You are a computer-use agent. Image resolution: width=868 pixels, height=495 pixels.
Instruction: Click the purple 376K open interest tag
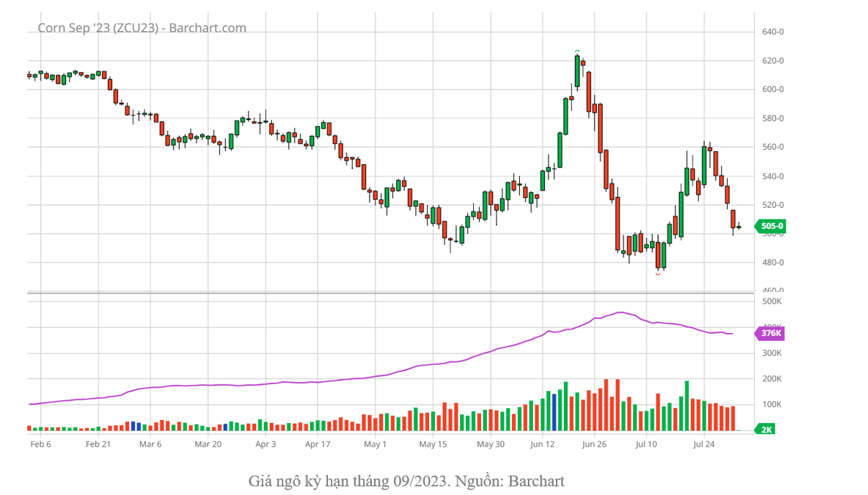pos(769,333)
